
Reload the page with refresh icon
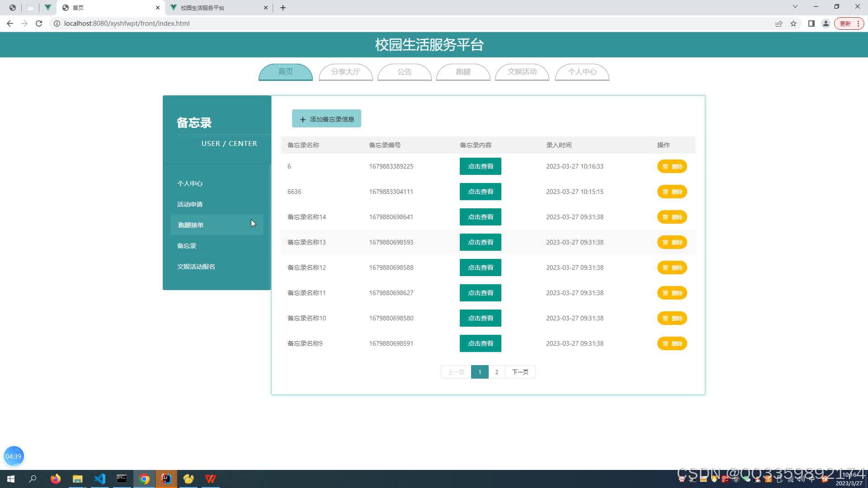tap(39, 23)
